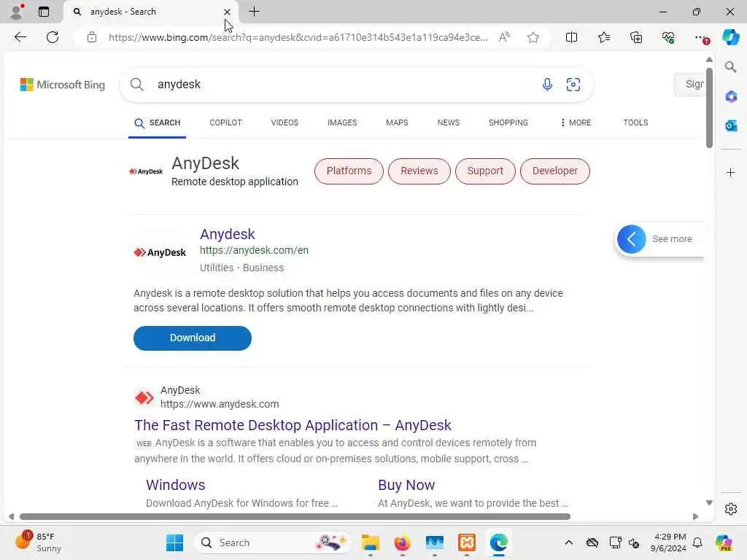This screenshot has height=560, width=747.
Task: Click scroll down arrow of page
Action: pos(709,503)
